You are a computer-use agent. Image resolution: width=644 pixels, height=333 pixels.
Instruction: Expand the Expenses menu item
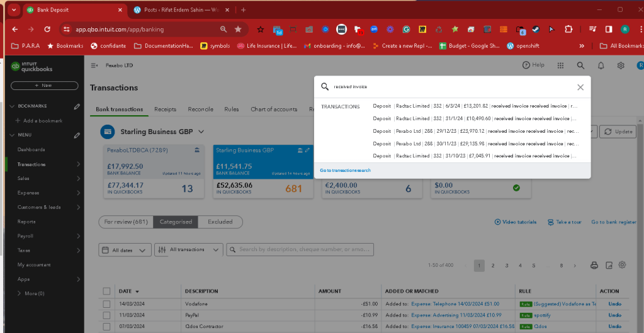point(79,193)
